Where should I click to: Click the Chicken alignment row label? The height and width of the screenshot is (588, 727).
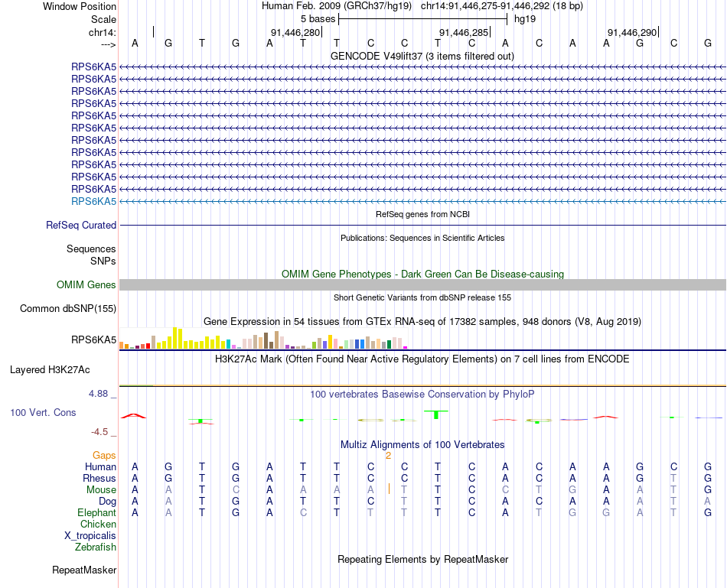click(x=98, y=524)
